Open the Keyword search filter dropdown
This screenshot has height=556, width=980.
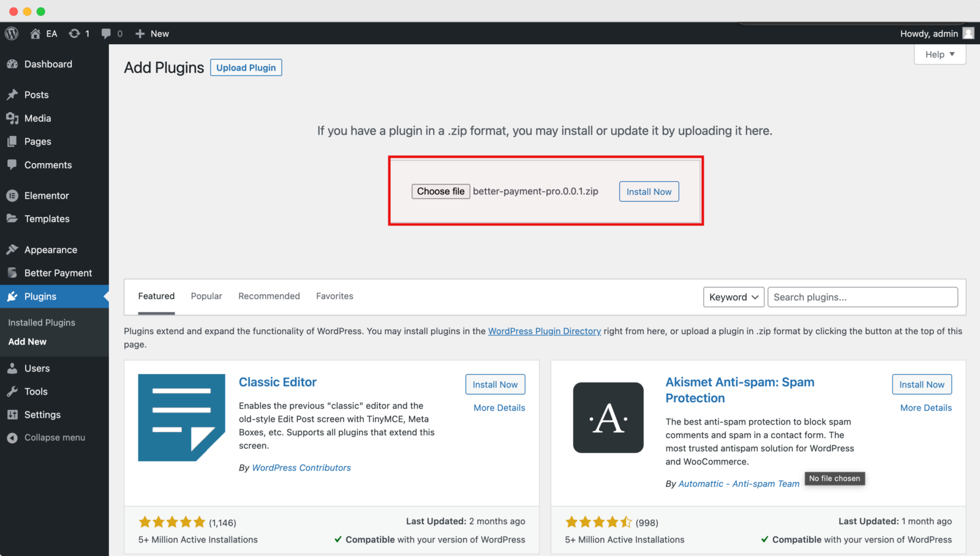(x=733, y=297)
